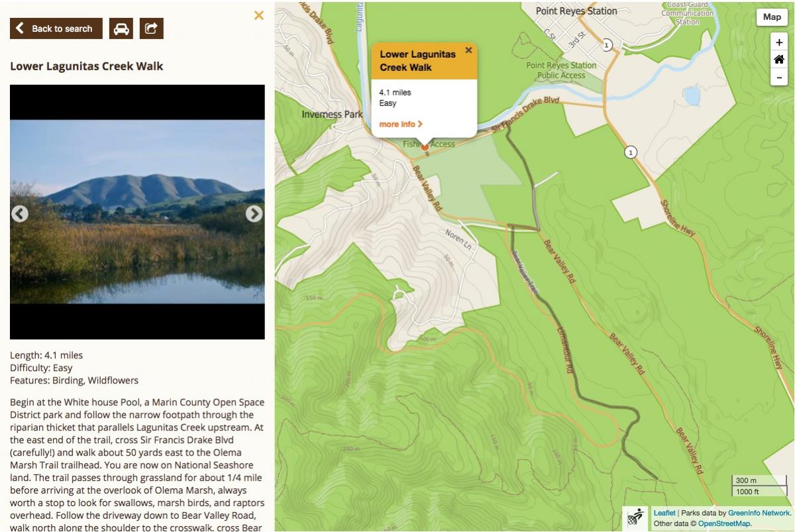
Task: Click the Point Reyes Station Public Access label
Action: [561, 70]
